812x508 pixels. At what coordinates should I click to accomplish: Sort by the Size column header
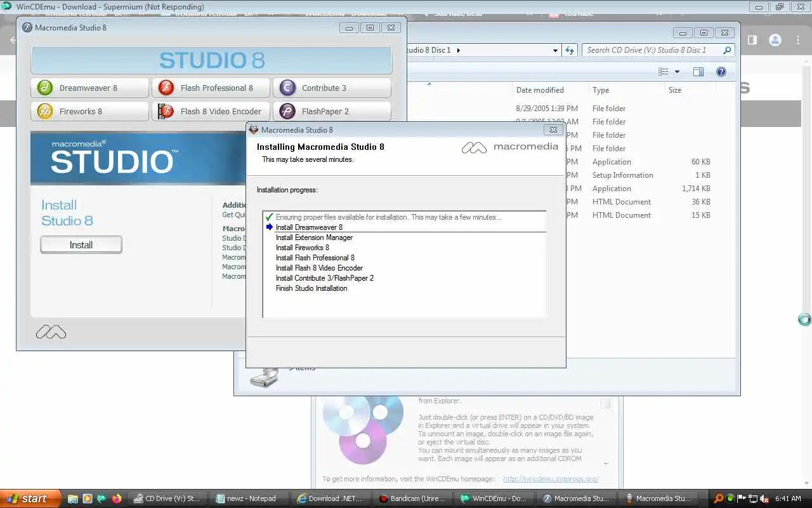coord(675,90)
